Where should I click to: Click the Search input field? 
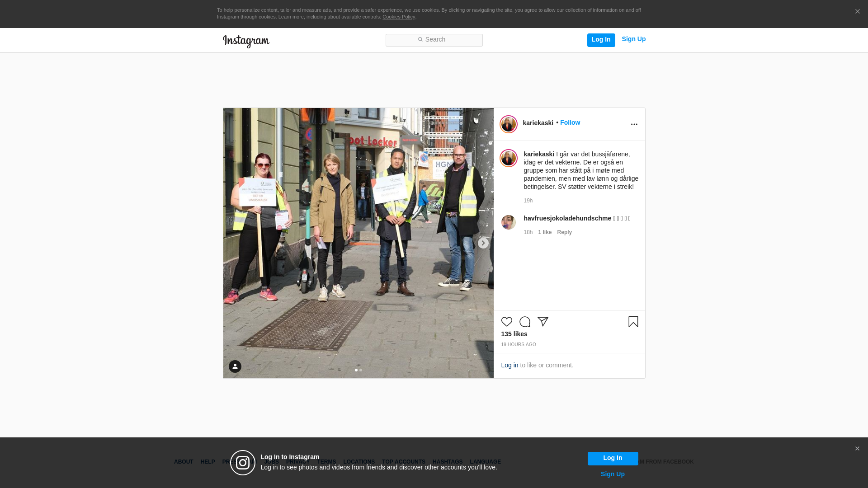coord(434,40)
